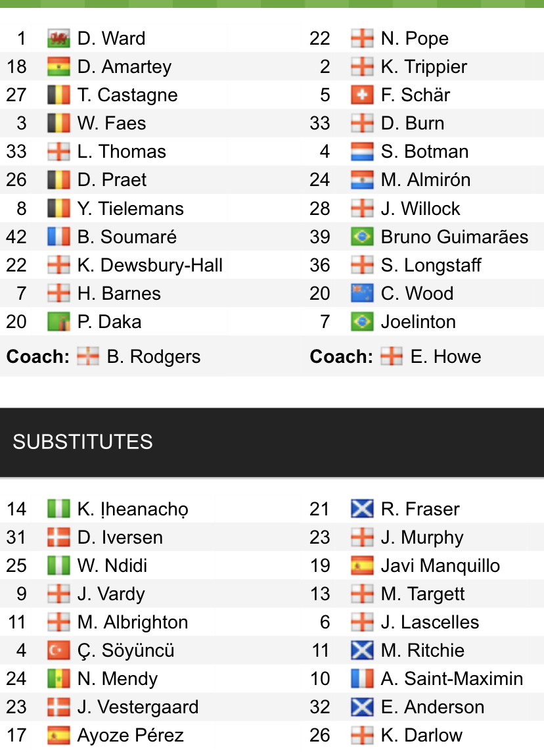The image size is (544, 756).
Task: Select coach B. Rodgers
Action: (x=153, y=357)
